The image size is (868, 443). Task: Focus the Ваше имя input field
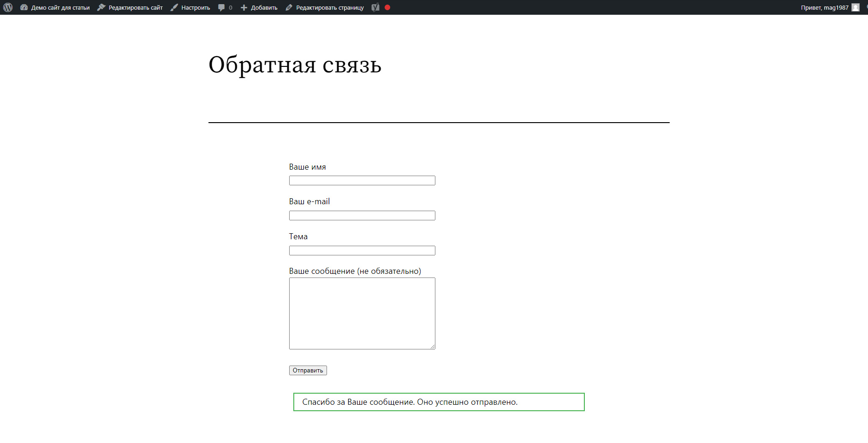362,181
